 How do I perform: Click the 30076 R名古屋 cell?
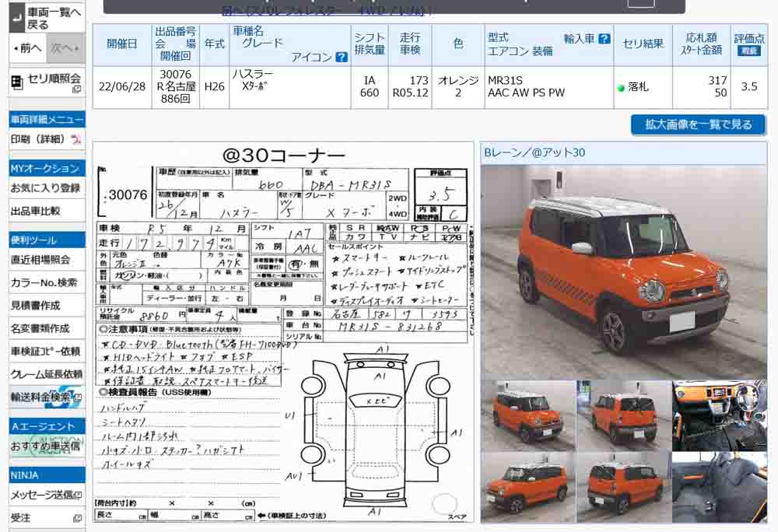[176, 87]
